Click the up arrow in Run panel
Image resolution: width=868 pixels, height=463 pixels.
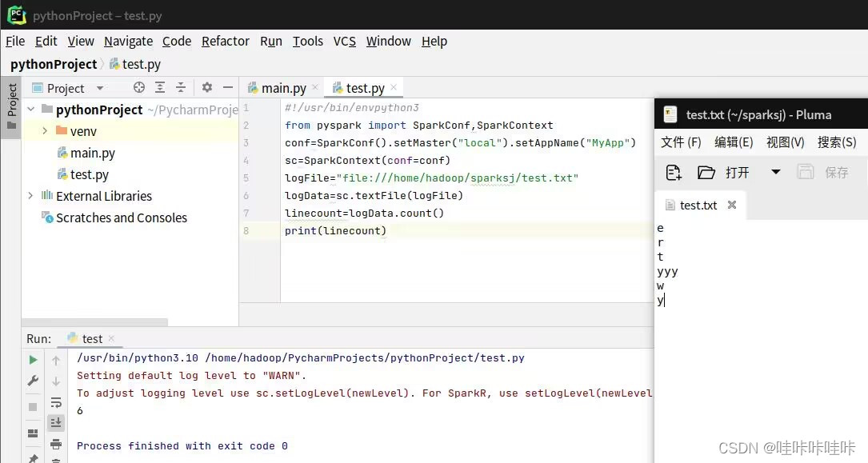56,361
